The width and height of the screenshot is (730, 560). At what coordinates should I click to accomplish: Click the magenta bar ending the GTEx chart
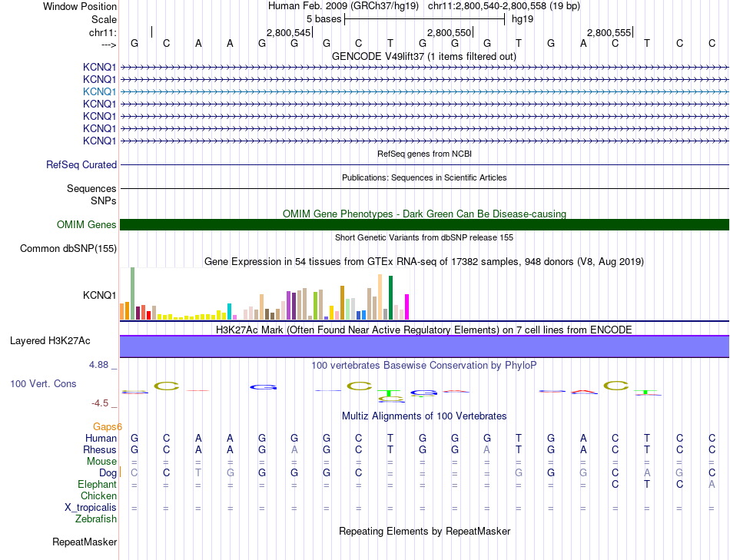tap(406, 307)
